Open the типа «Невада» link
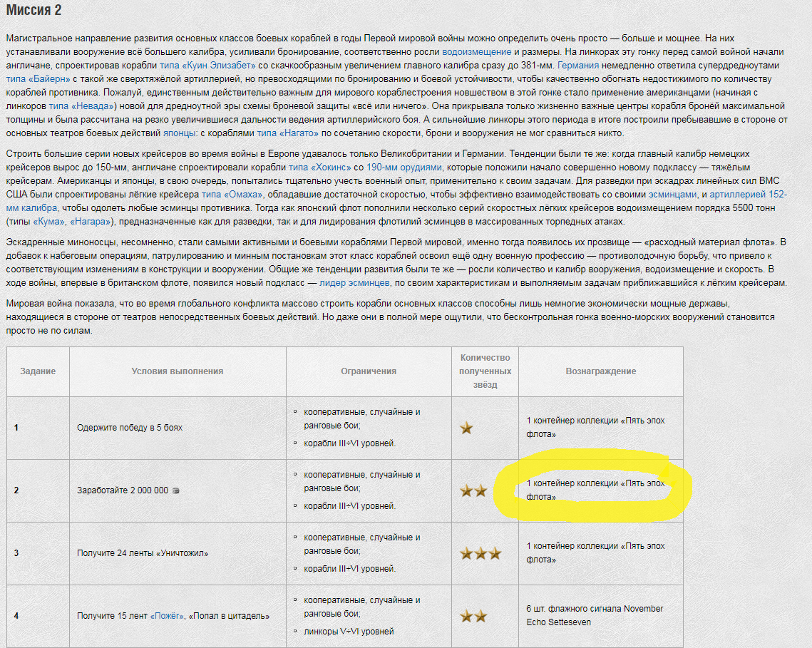 point(83,106)
